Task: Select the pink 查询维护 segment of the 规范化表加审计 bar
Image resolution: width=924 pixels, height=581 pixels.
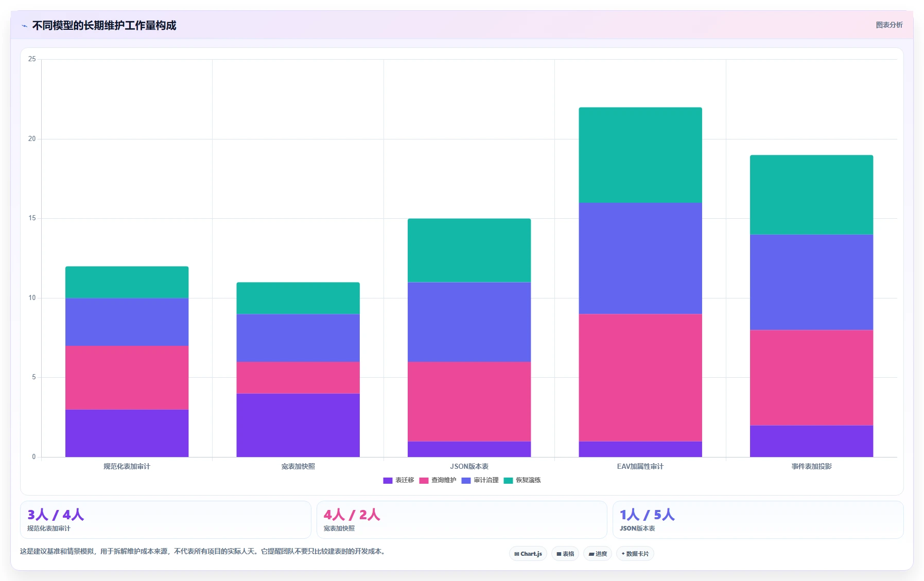Action: [x=127, y=378]
